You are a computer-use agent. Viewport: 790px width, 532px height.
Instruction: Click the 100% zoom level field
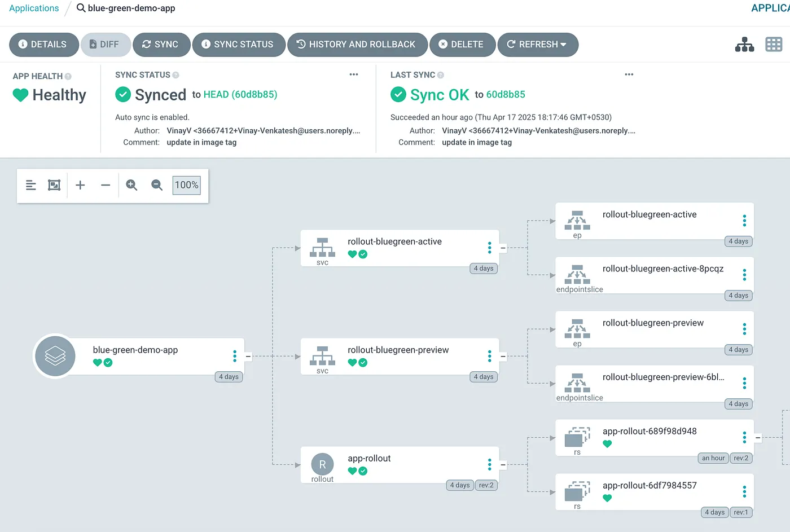click(186, 185)
